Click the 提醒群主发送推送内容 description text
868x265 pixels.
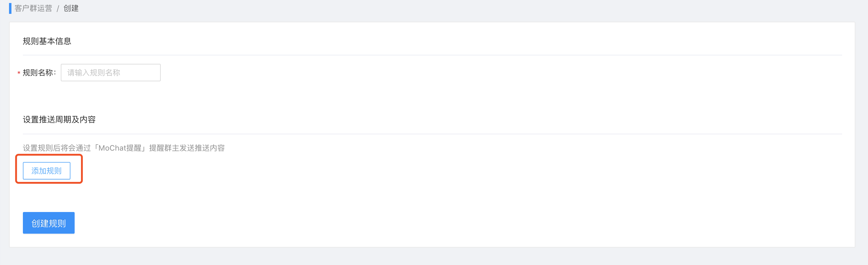(x=187, y=148)
